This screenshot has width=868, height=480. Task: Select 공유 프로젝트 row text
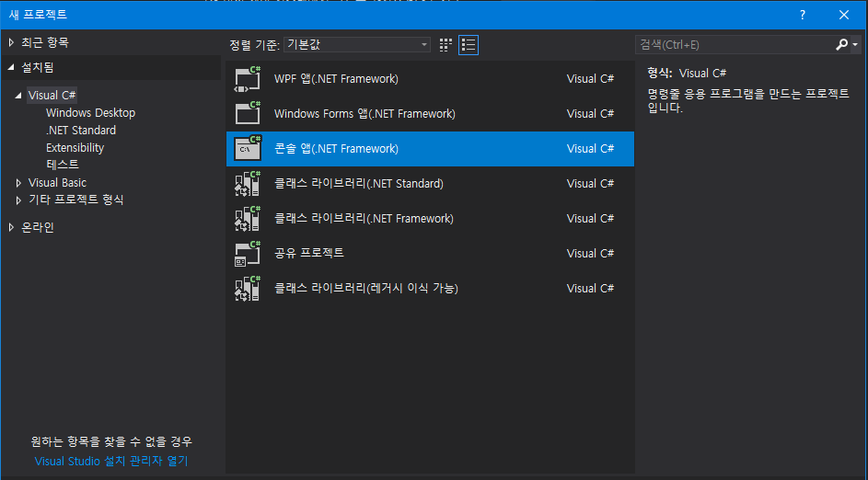click(x=309, y=253)
